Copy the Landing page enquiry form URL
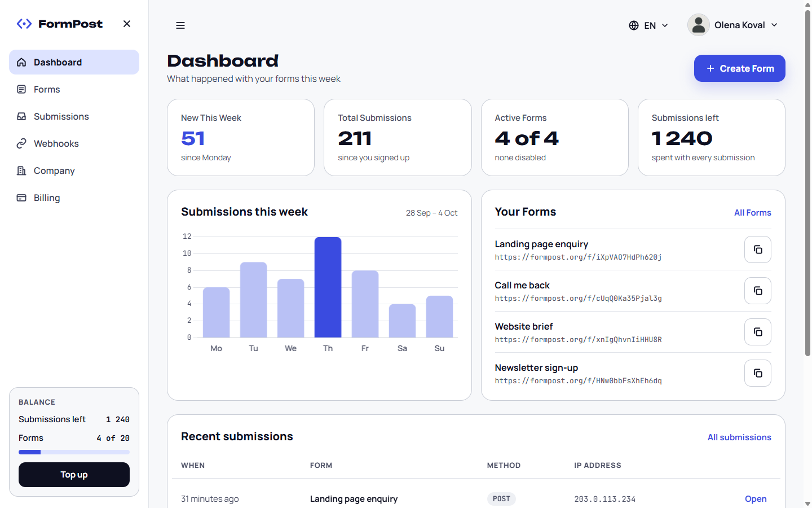The height and width of the screenshot is (508, 812). point(758,249)
